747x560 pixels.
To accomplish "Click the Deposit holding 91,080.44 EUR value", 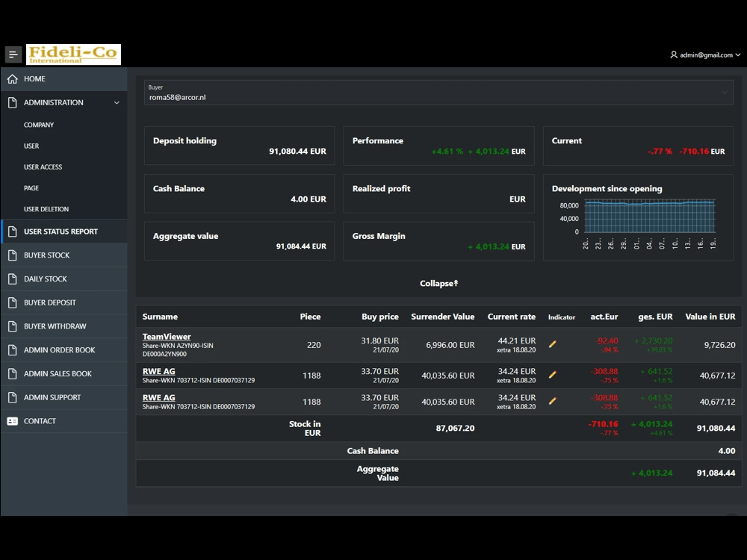I will tap(297, 152).
